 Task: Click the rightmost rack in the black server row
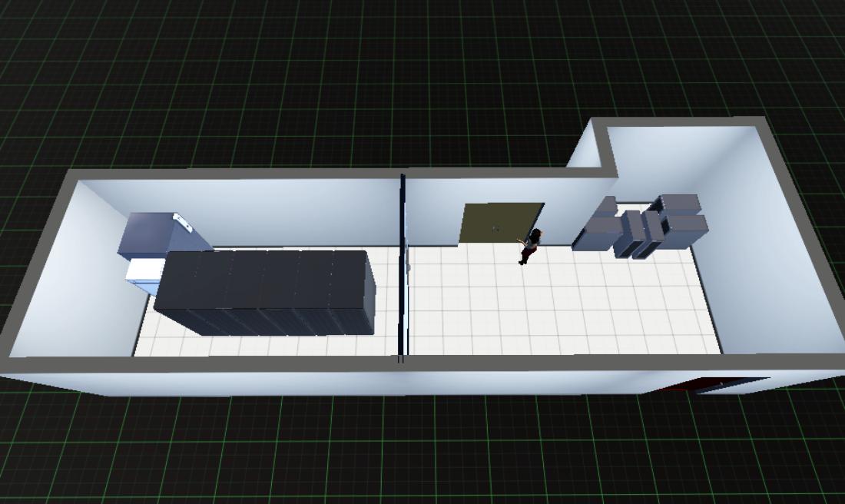tap(355, 292)
